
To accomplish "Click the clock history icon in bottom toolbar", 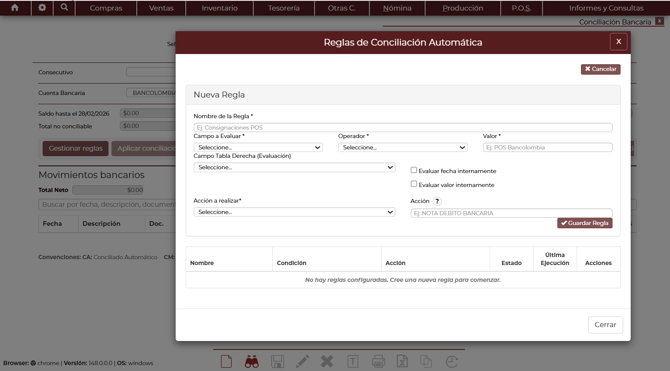I will tap(452, 362).
